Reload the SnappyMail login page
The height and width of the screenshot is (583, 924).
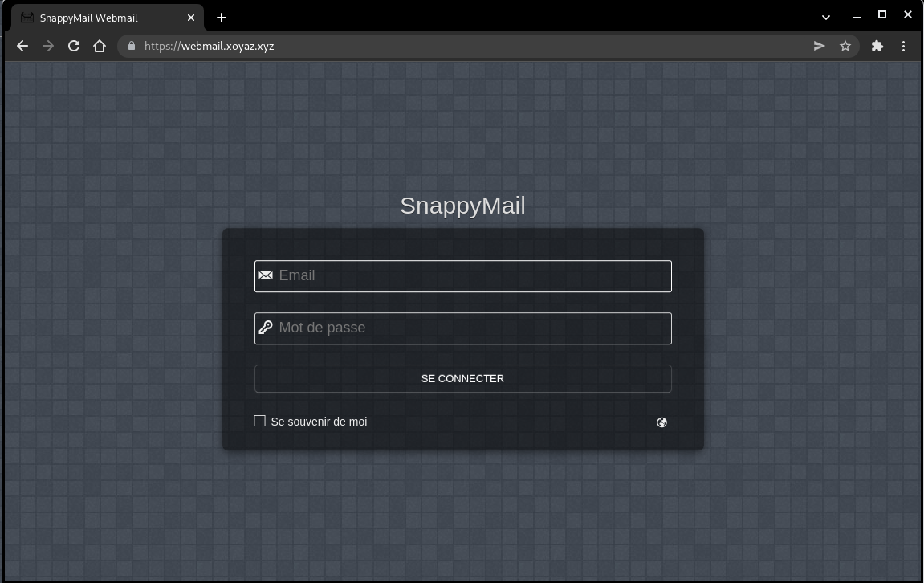click(x=74, y=47)
